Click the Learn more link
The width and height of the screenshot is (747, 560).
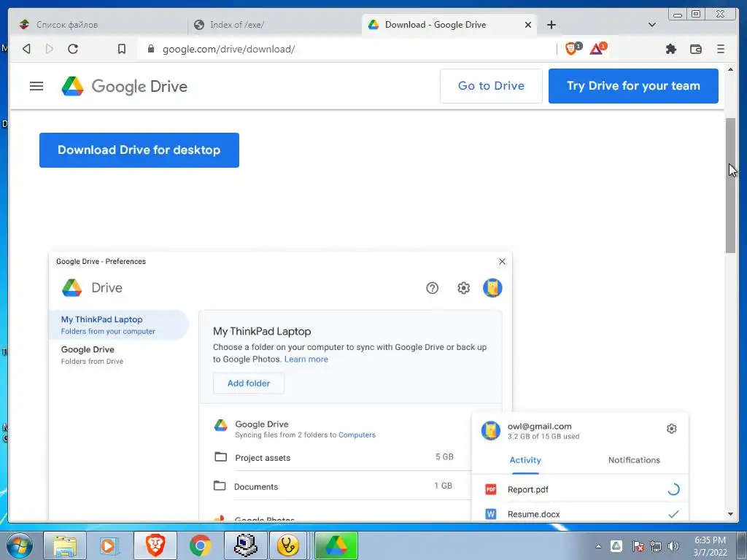click(306, 359)
